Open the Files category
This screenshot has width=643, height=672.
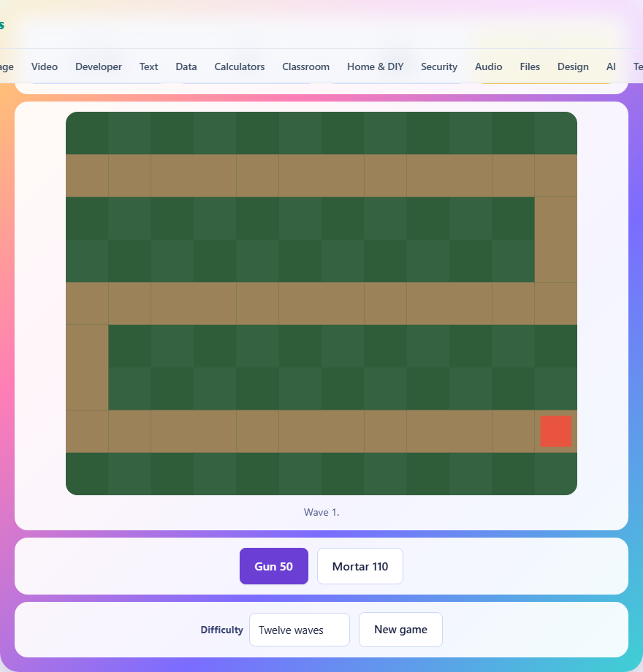[530, 67]
